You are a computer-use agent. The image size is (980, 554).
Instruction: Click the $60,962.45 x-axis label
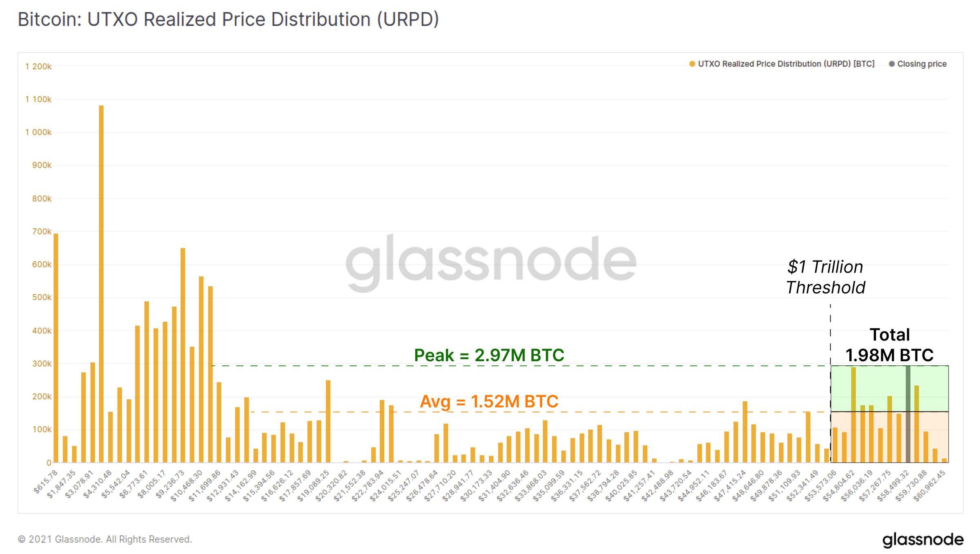tap(930, 486)
